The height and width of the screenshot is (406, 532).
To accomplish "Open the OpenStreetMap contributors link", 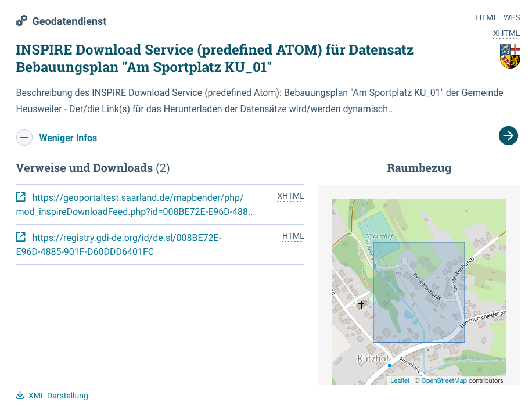I will (x=444, y=380).
